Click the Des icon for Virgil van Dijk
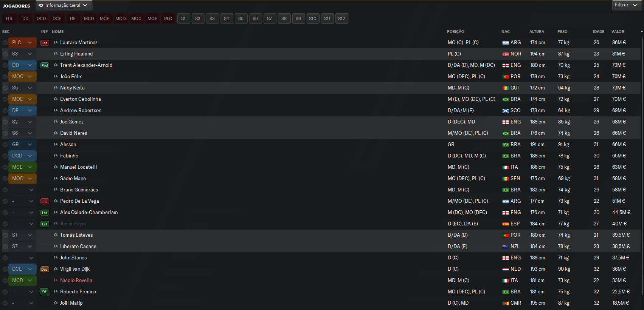This screenshot has width=644, height=310. coord(45,269)
